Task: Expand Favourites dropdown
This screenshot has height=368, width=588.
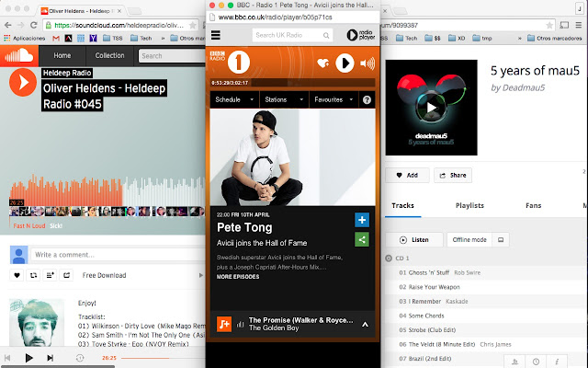Action: 334,99
